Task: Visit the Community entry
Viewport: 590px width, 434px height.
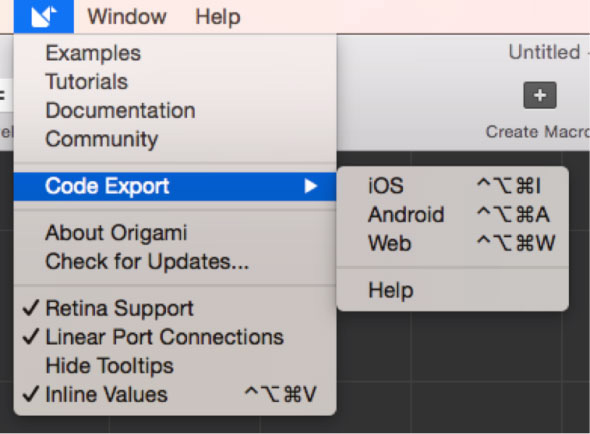Action: click(x=175, y=139)
